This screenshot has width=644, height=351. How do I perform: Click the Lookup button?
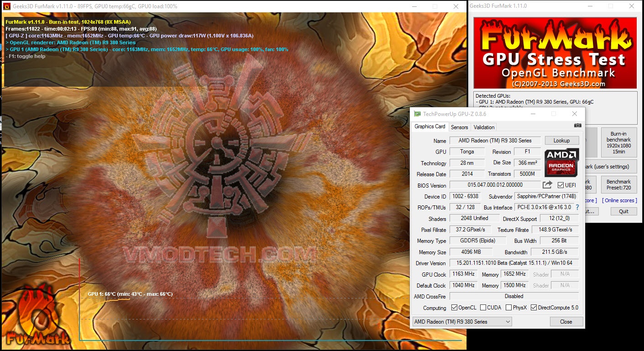tap(562, 141)
